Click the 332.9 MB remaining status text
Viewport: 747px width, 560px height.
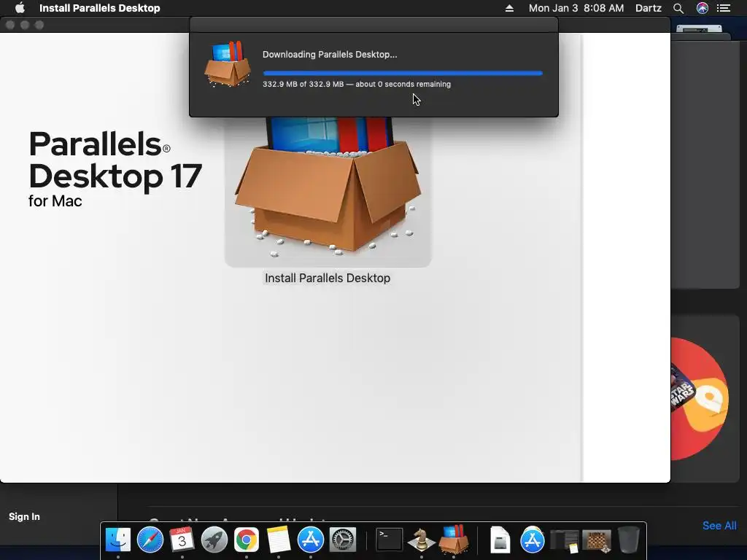pos(356,85)
